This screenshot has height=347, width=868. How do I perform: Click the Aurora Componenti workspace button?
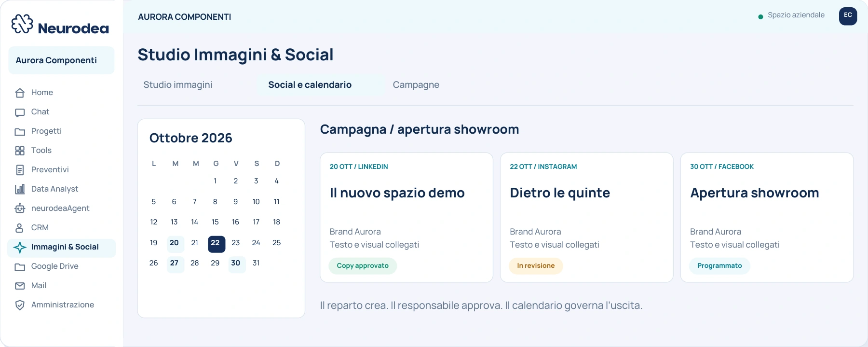[x=61, y=60]
